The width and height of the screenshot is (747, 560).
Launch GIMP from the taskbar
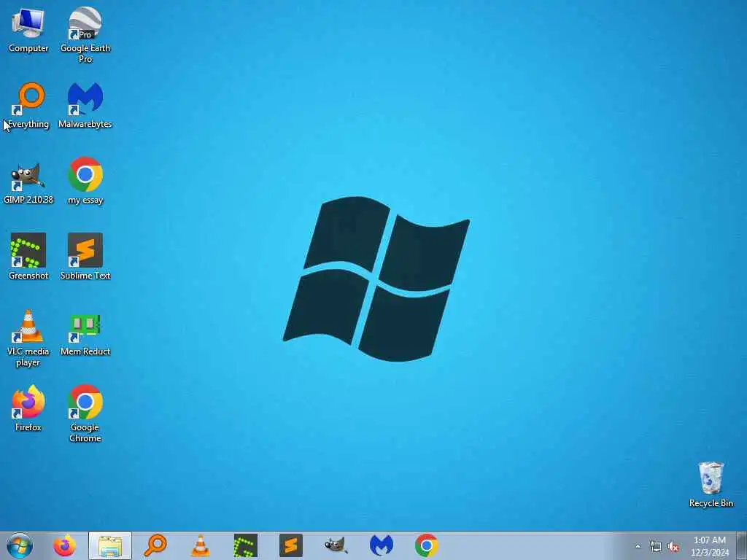click(x=336, y=545)
